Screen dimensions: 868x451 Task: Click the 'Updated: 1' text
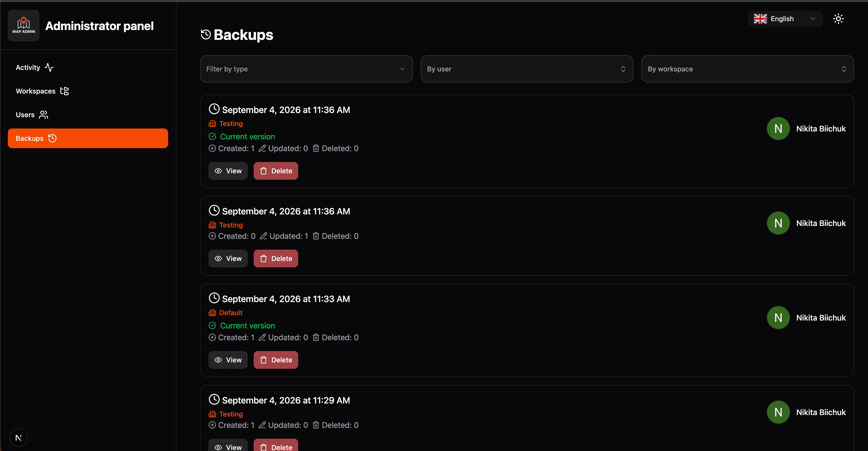289,236
